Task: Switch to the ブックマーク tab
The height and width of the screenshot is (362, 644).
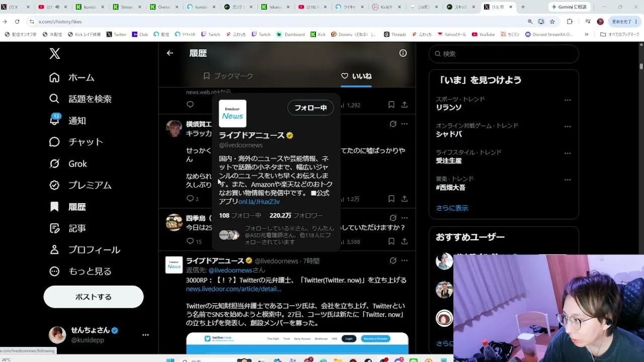Action: 228,76
